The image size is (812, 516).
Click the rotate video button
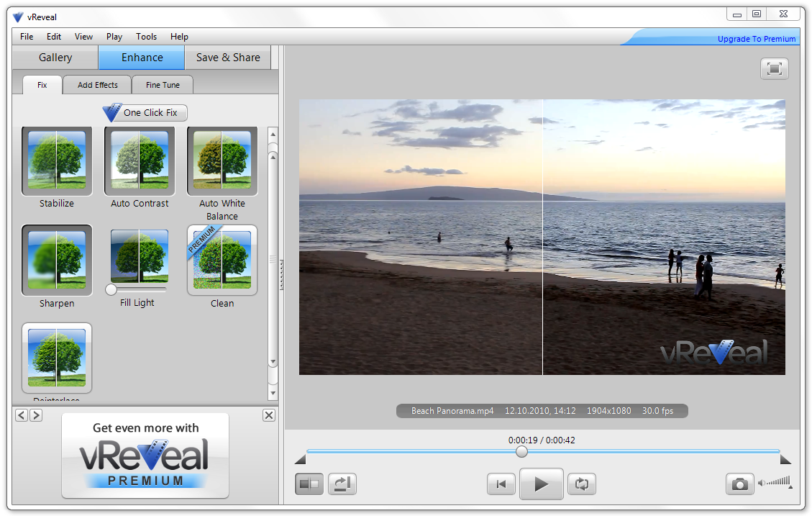342,484
